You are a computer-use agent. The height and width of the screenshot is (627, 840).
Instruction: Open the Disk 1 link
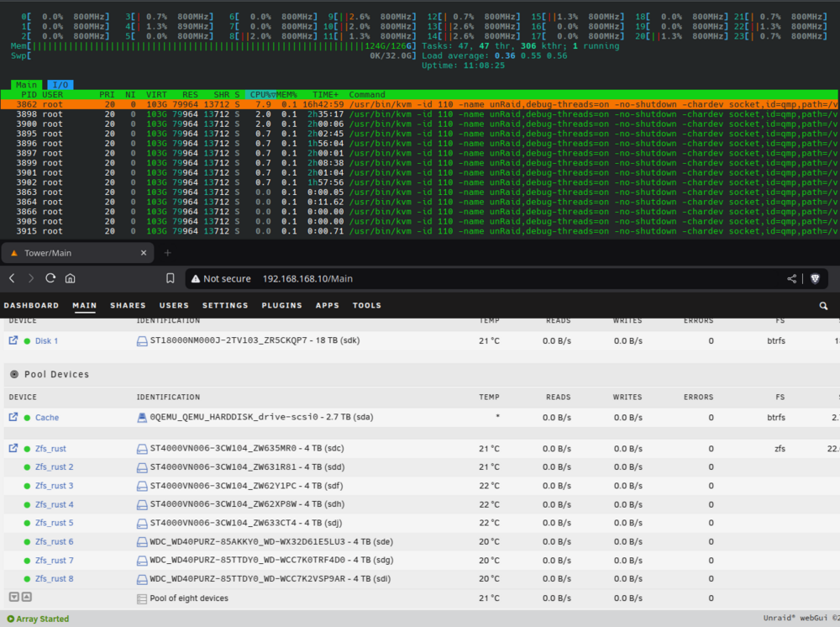coord(46,341)
